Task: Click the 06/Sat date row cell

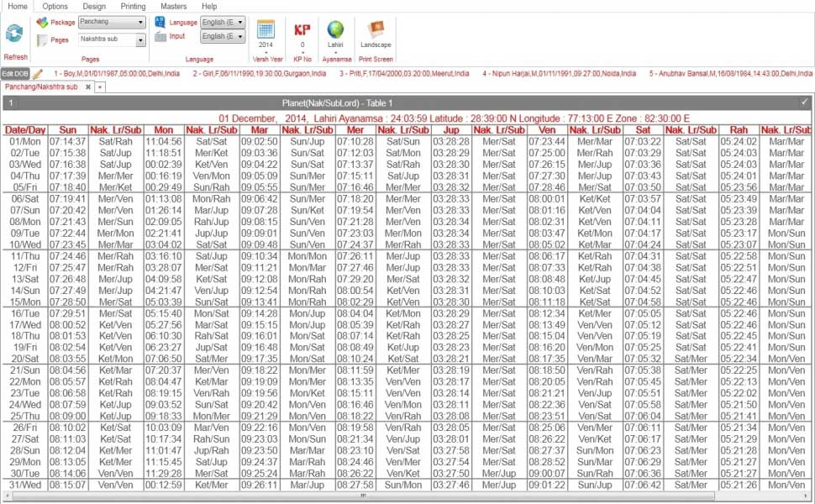Action: tap(25, 198)
